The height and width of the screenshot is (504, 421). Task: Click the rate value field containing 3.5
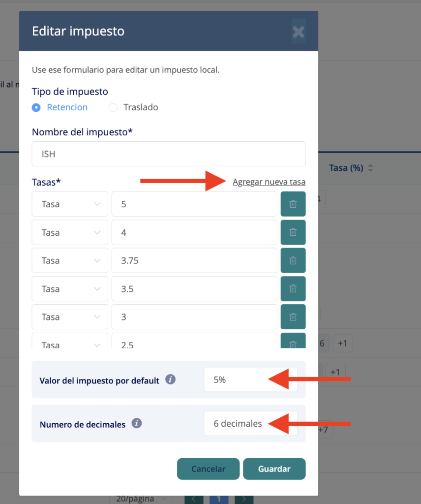click(x=194, y=289)
